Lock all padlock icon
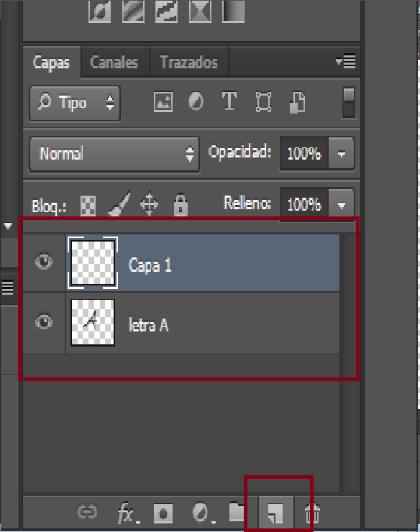The width and height of the screenshot is (420, 532). (x=181, y=205)
